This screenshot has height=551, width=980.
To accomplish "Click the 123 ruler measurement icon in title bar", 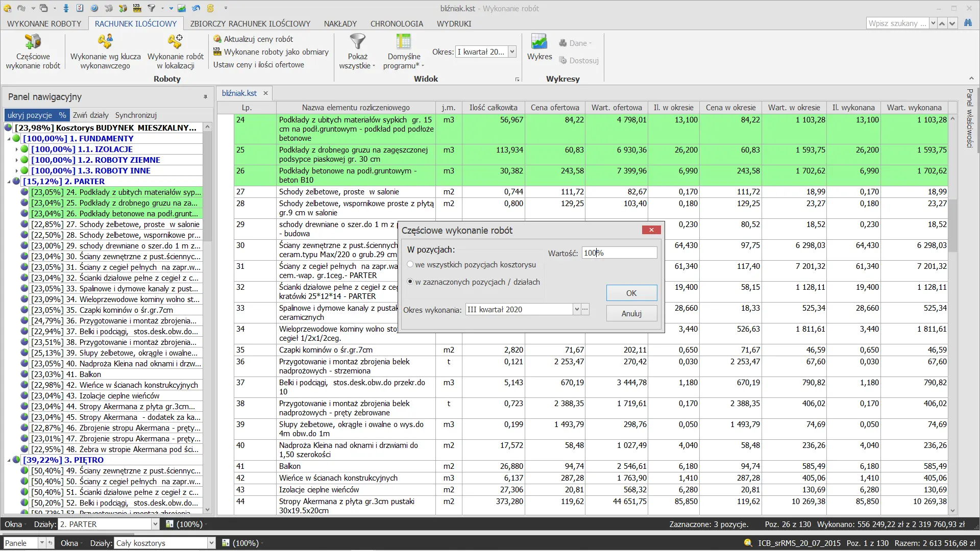I will tap(137, 8).
